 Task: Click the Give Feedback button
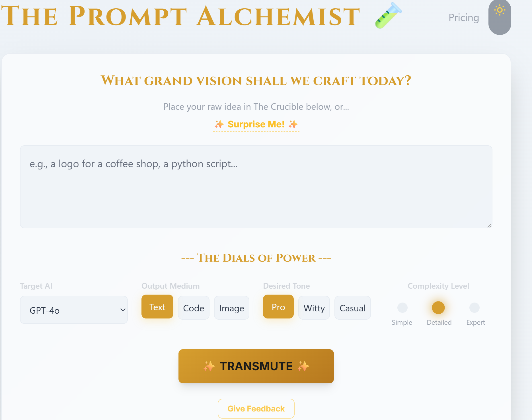tap(256, 409)
